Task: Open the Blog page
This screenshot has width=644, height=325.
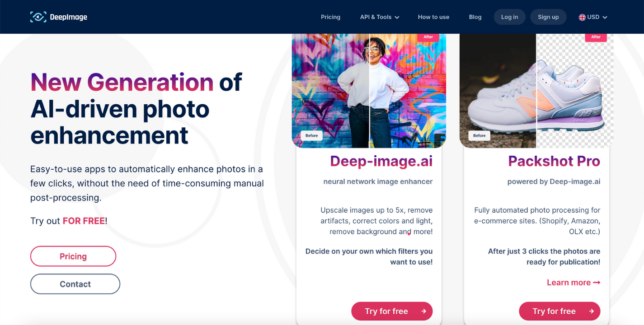Action: click(475, 17)
